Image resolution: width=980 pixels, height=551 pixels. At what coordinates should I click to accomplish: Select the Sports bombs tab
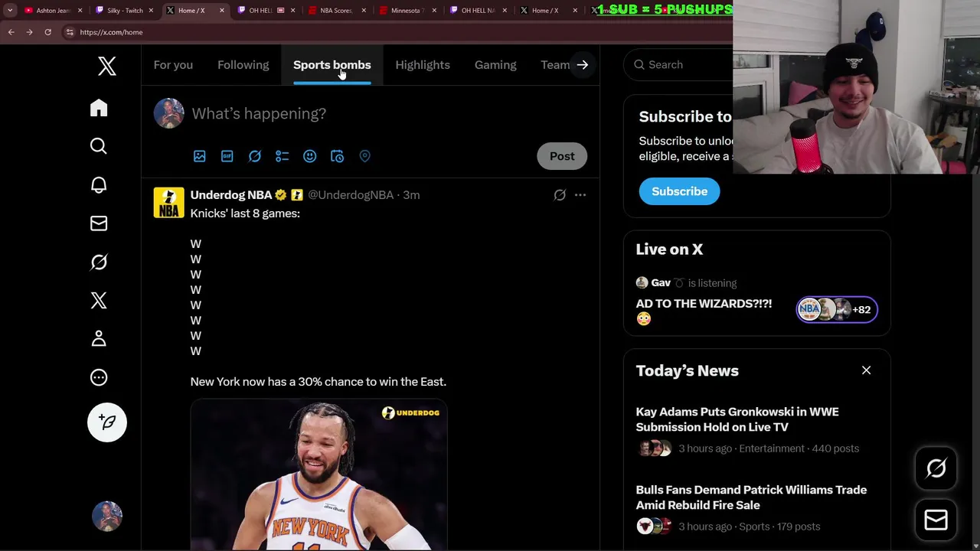tap(332, 65)
